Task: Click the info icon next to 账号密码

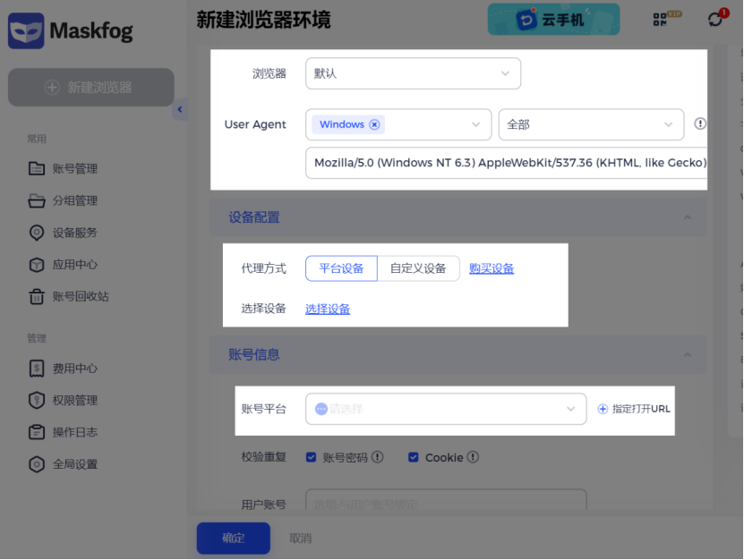Action: [377, 457]
